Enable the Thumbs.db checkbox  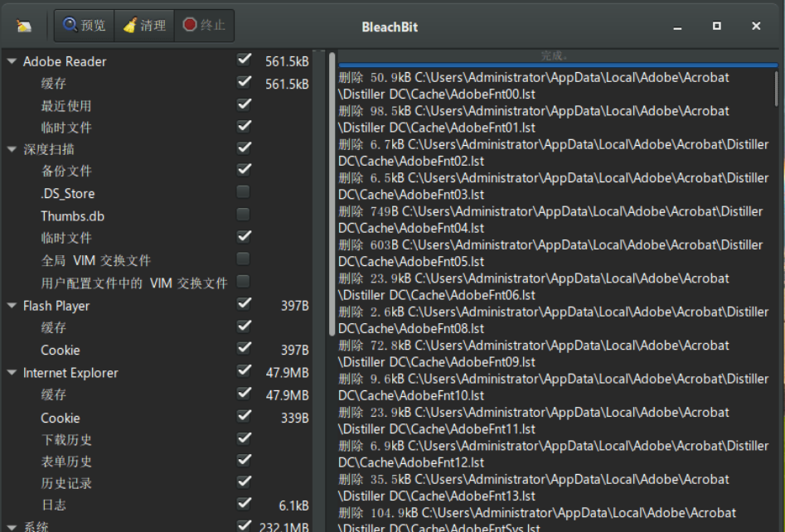(x=244, y=214)
